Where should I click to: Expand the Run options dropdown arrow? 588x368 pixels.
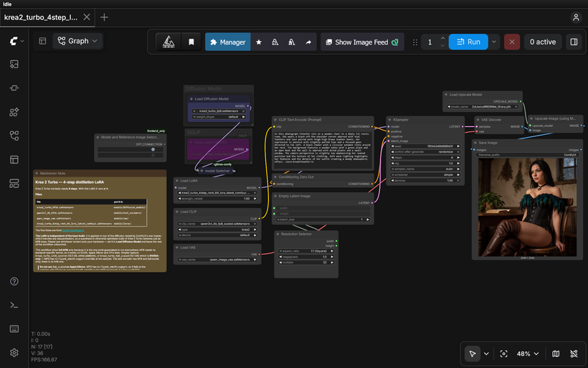(494, 42)
